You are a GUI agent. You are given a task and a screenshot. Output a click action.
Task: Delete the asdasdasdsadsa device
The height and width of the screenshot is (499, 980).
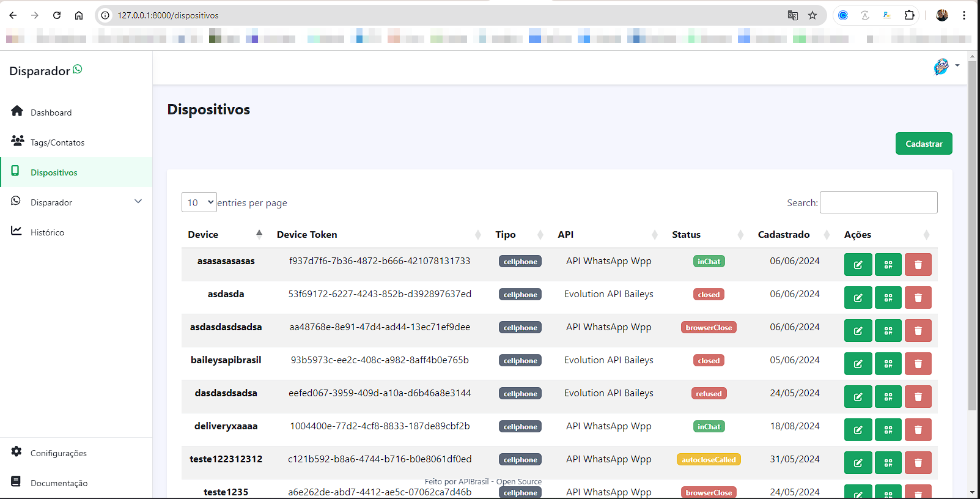pyautogui.click(x=918, y=331)
